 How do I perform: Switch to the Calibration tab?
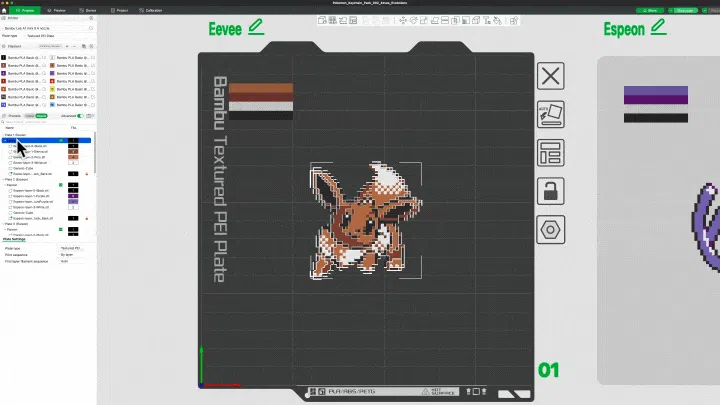click(x=151, y=10)
